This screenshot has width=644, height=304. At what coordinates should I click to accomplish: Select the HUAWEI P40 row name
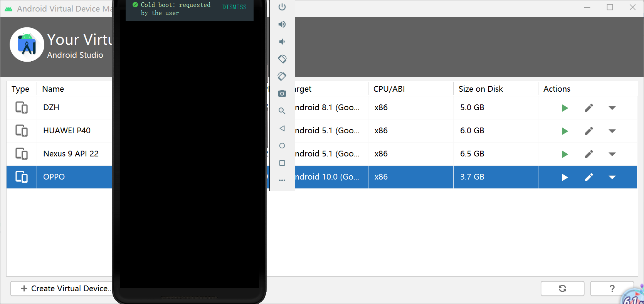(67, 131)
